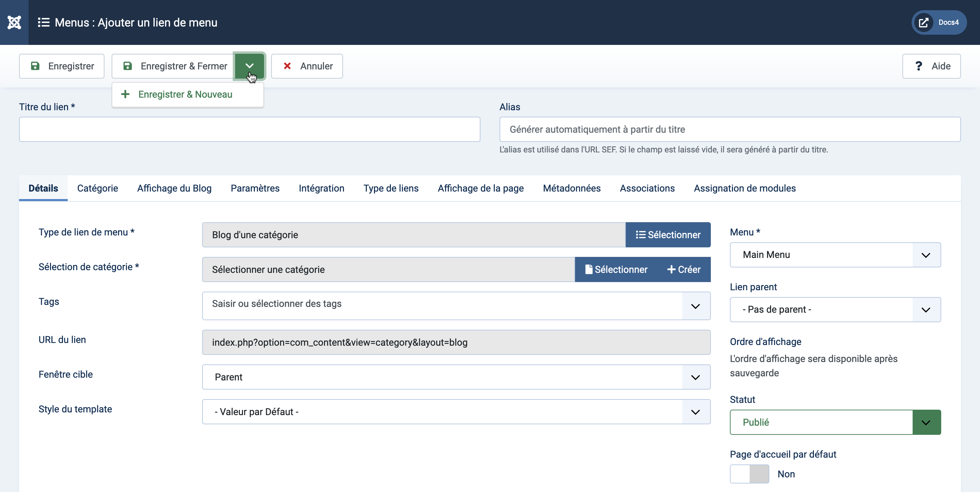Click the Alias input field

click(730, 129)
